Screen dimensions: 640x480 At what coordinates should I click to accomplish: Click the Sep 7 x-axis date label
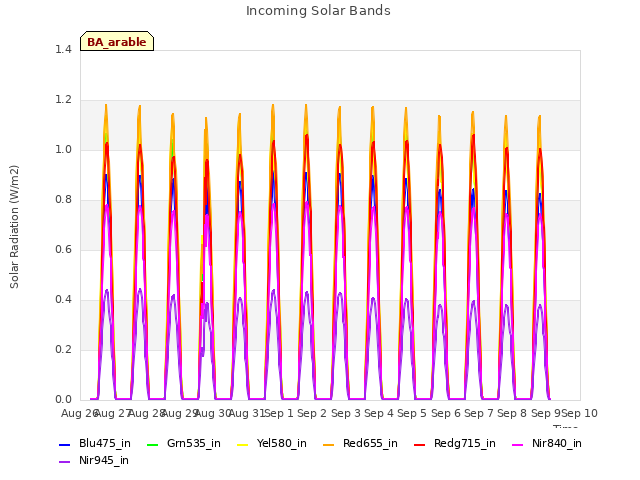pyautogui.click(x=479, y=413)
